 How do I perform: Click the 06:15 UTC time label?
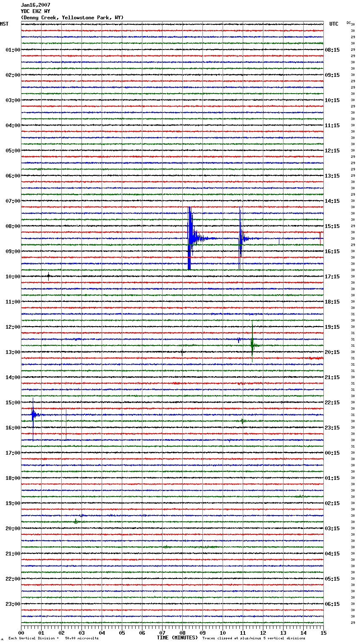click(x=332, y=604)
